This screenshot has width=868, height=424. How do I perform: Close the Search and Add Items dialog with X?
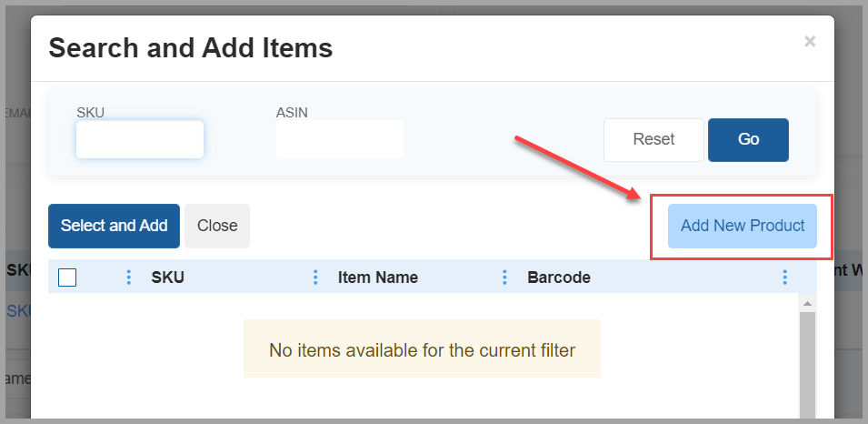(810, 41)
